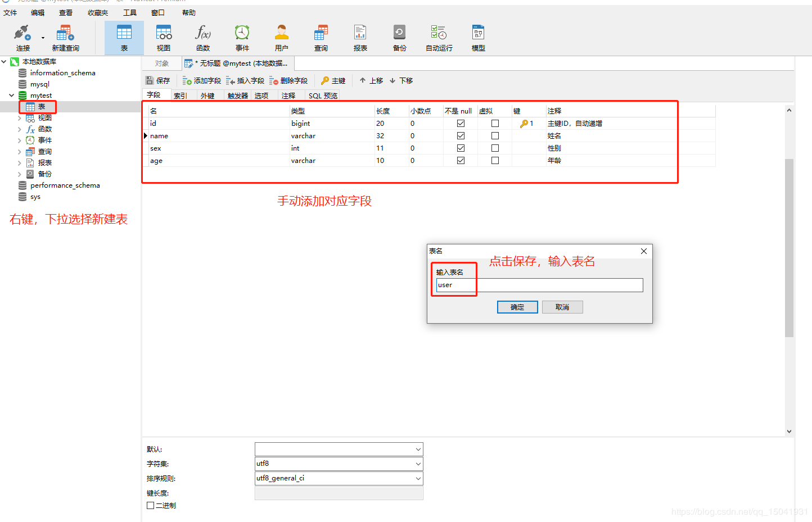Click the Cancel (取消) dialog button
The image size is (812, 522).
point(562,307)
